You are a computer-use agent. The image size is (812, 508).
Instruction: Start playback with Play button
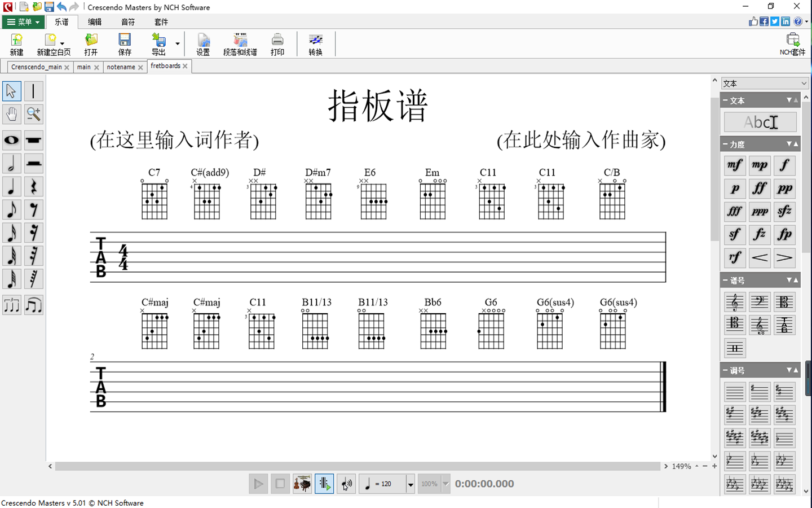pyautogui.click(x=258, y=484)
